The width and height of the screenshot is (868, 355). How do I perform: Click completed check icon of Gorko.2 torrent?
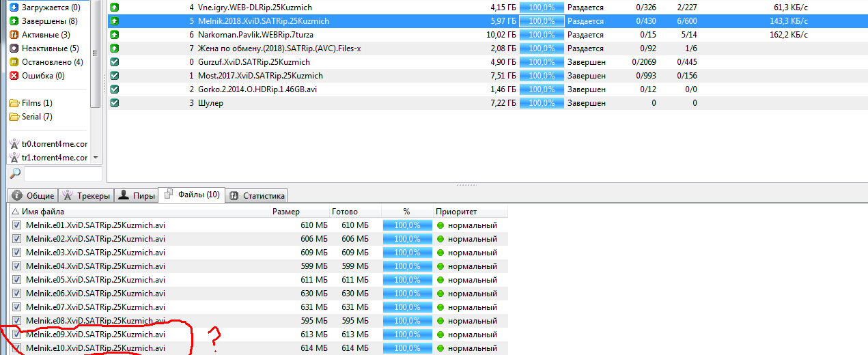click(x=115, y=89)
